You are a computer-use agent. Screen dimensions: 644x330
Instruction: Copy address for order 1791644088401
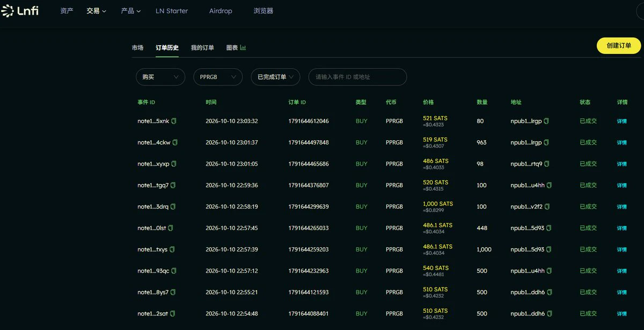click(x=550, y=314)
